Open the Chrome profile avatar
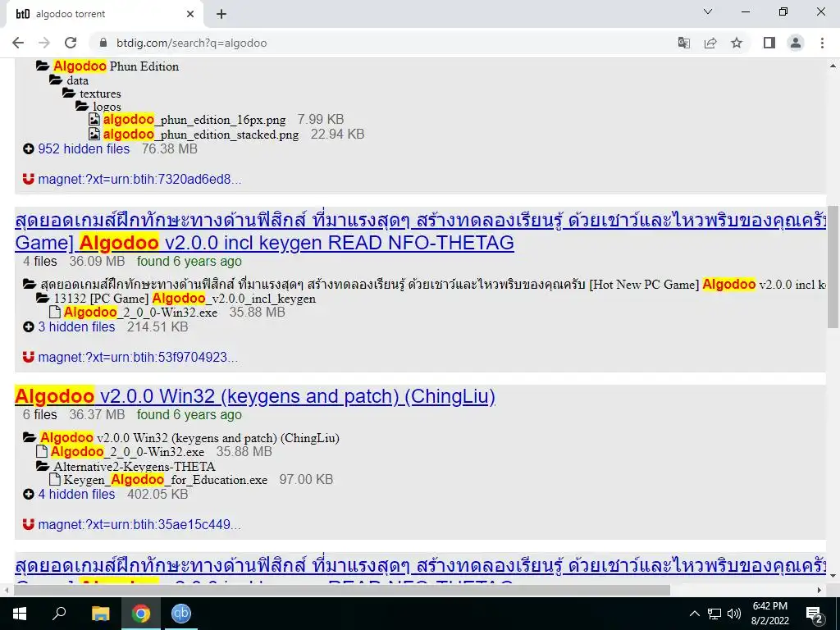The height and width of the screenshot is (630, 840). tap(796, 43)
